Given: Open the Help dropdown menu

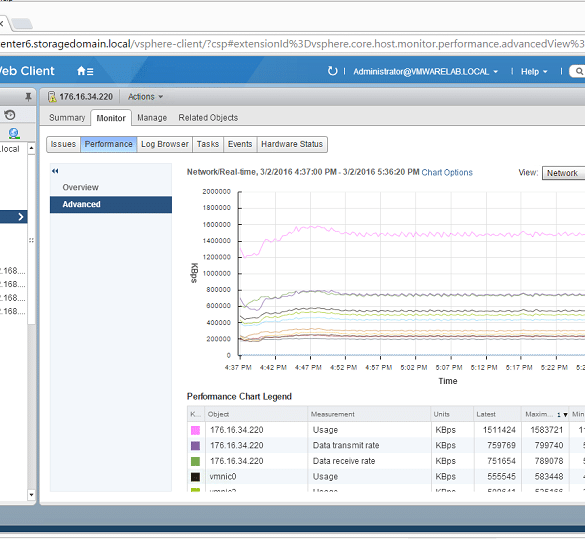Looking at the screenshot, I should click(x=534, y=72).
